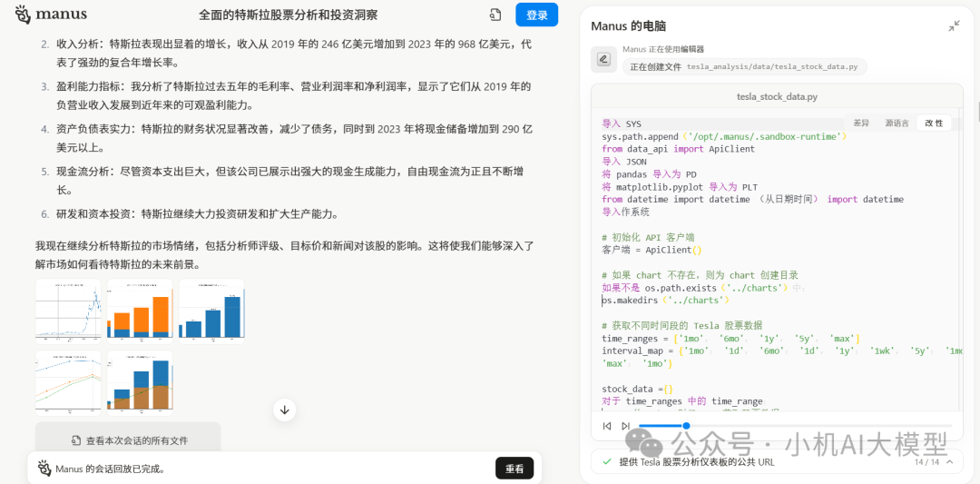This screenshot has width=980, height=484.
Task: Click the Manus 的会话回放已完成 status text
Action: (110, 469)
